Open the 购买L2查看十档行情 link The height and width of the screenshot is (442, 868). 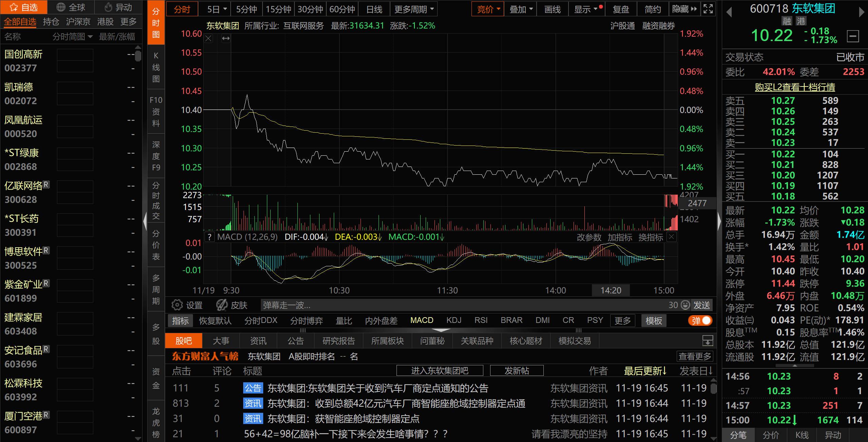pos(795,87)
